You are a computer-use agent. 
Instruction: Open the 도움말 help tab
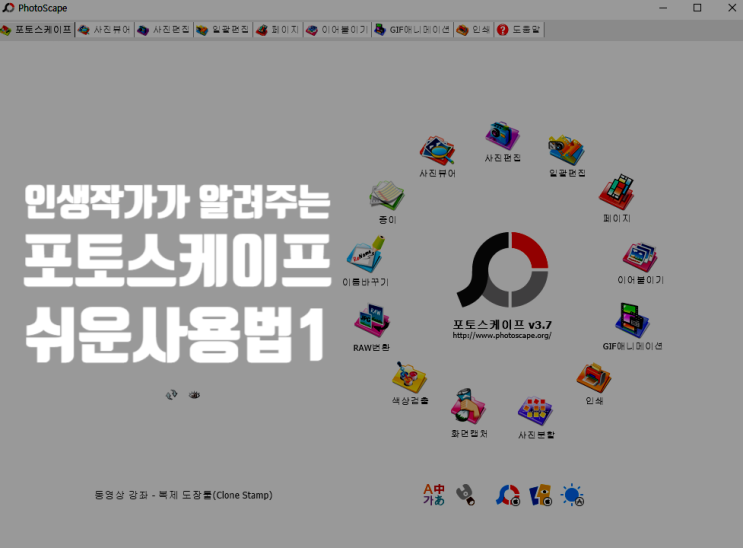[519, 30]
